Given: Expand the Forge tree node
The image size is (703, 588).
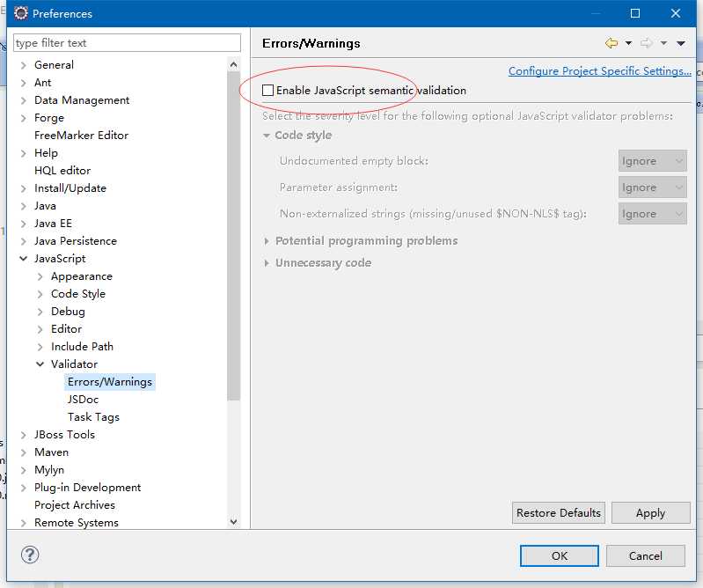Looking at the screenshot, I should [x=23, y=118].
